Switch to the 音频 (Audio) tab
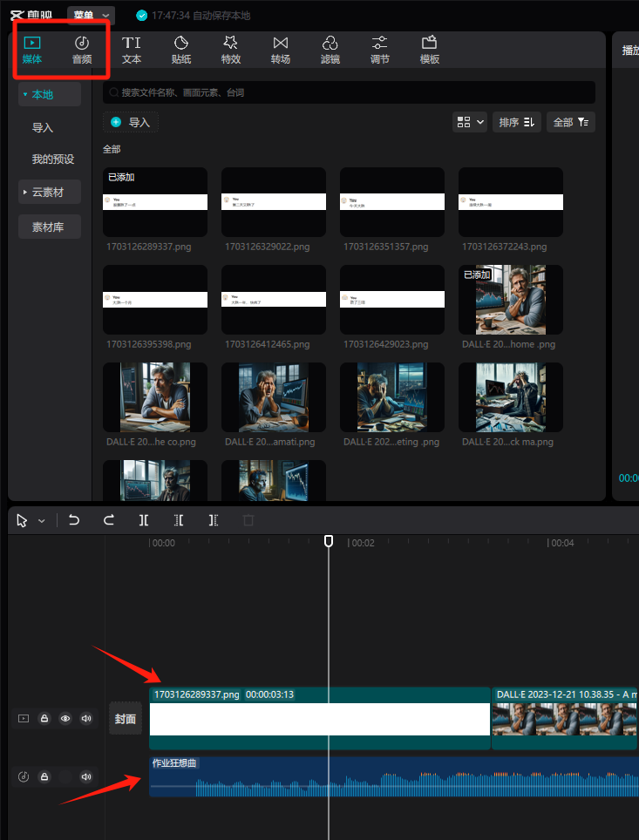The height and width of the screenshot is (840, 639). point(82,51)
